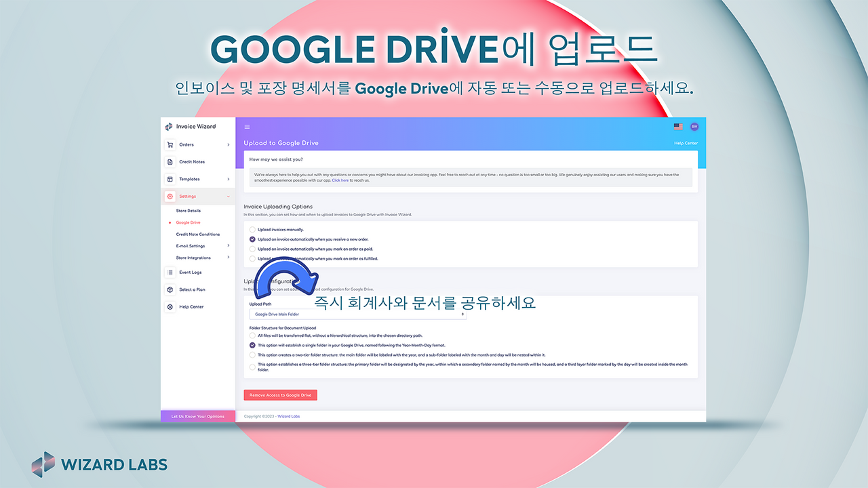Open the hamburger menu icon
The height and width of the screenshot is (488, 868).
(x=247, y=127)
